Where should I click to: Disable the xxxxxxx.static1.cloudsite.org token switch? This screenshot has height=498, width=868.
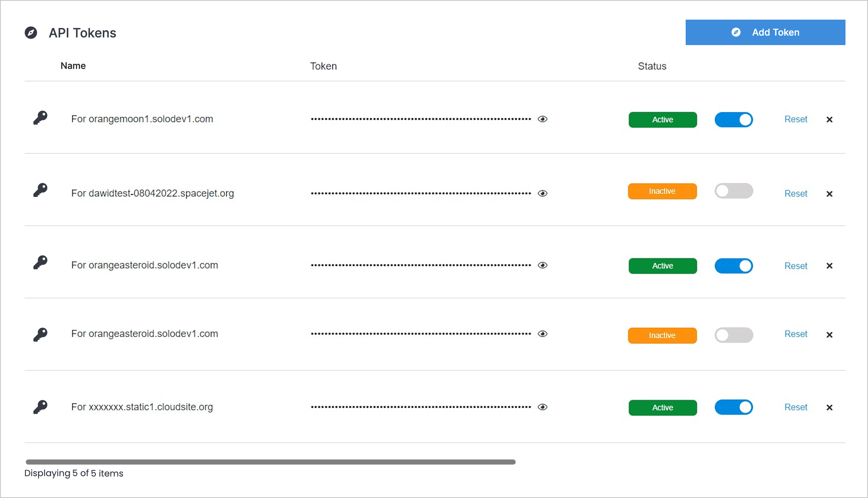coord(734,407)
